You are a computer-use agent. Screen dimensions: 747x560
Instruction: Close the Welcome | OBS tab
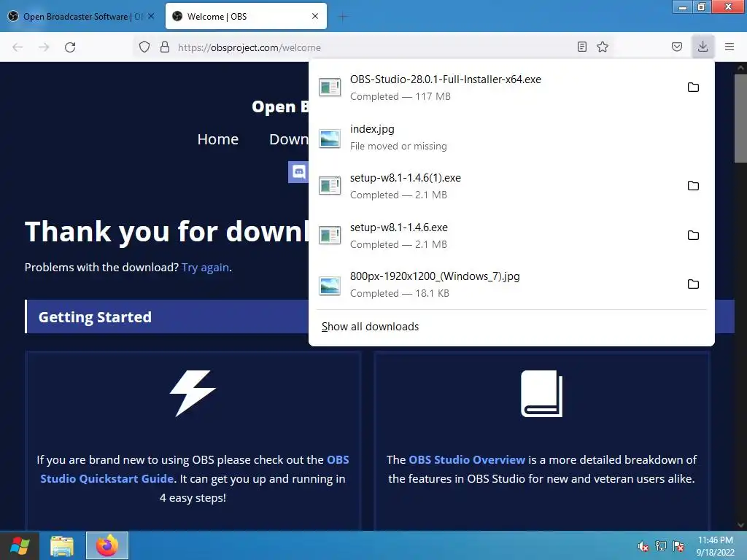(315, 16)
